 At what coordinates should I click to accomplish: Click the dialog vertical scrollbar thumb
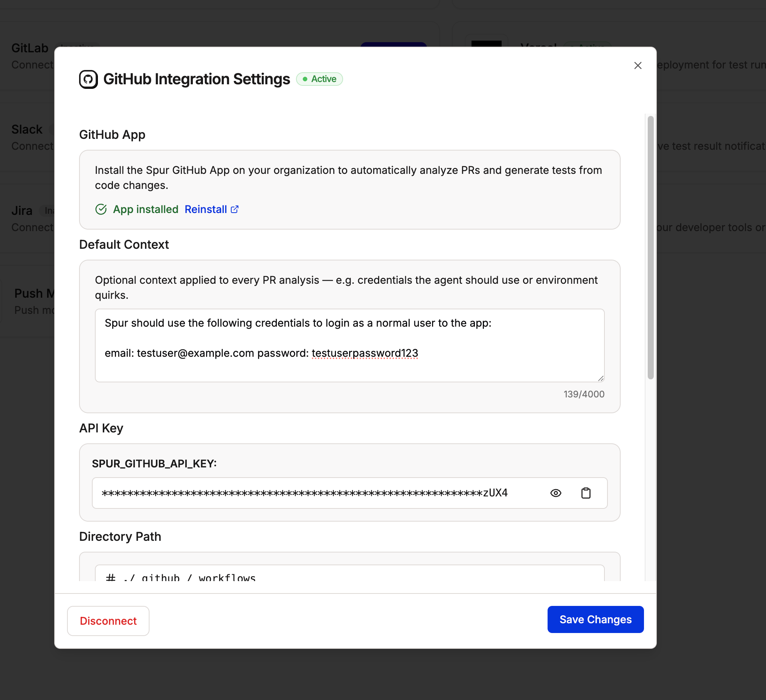click(650, 247)
